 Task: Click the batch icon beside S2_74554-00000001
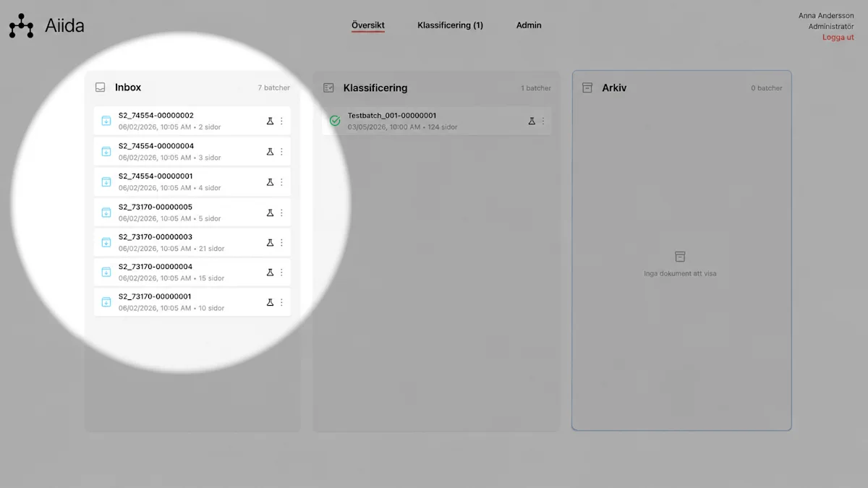106,182
